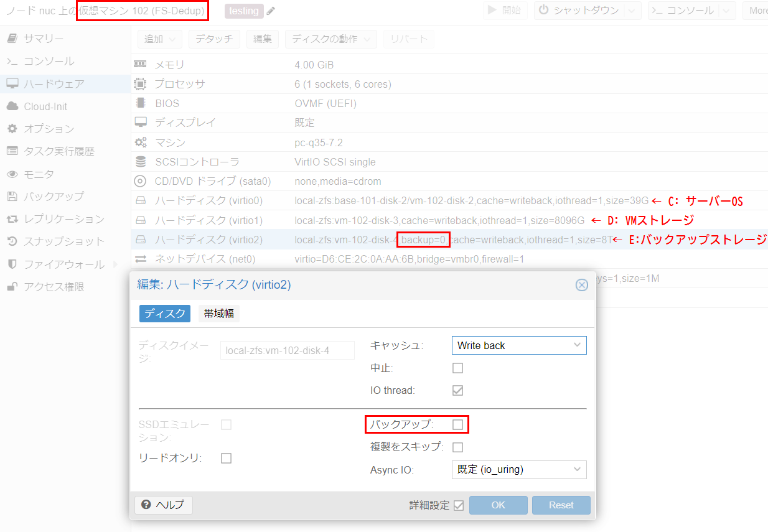Open the キャッシュ Write back dropdown
The image size is (768, 532).
pyautogui.click(x=519, y=345)
